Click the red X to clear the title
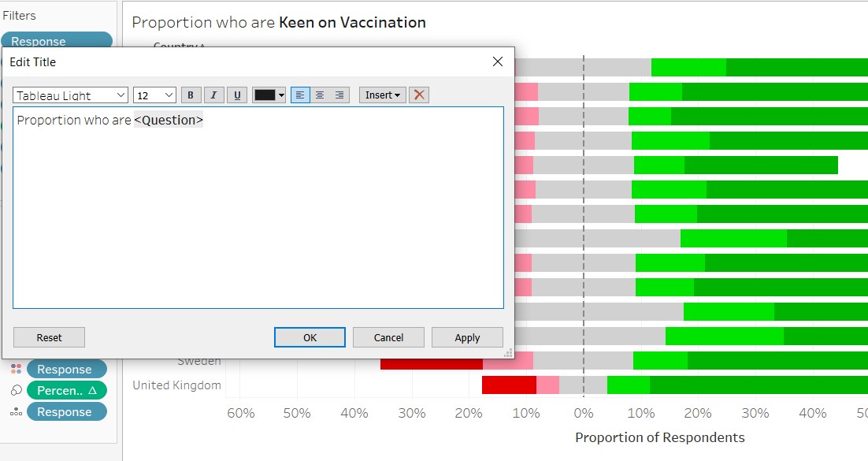The height and width of the screenshot is (461, 868). [418, 95]
